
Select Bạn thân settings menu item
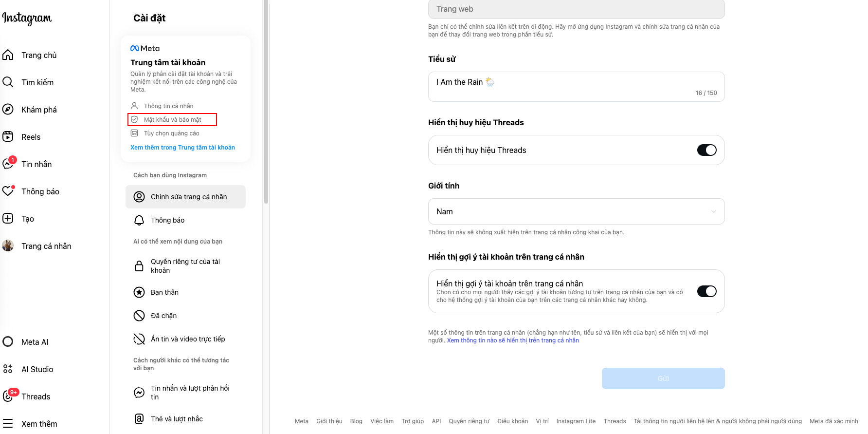[185, 292]
